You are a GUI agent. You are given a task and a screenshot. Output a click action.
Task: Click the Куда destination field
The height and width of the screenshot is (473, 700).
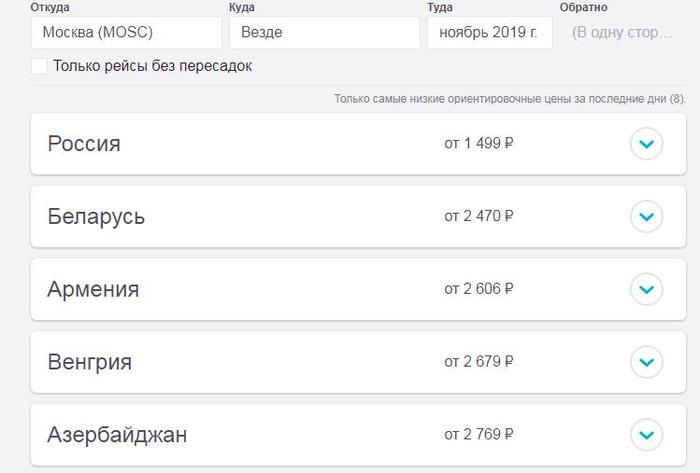[324, 32]
